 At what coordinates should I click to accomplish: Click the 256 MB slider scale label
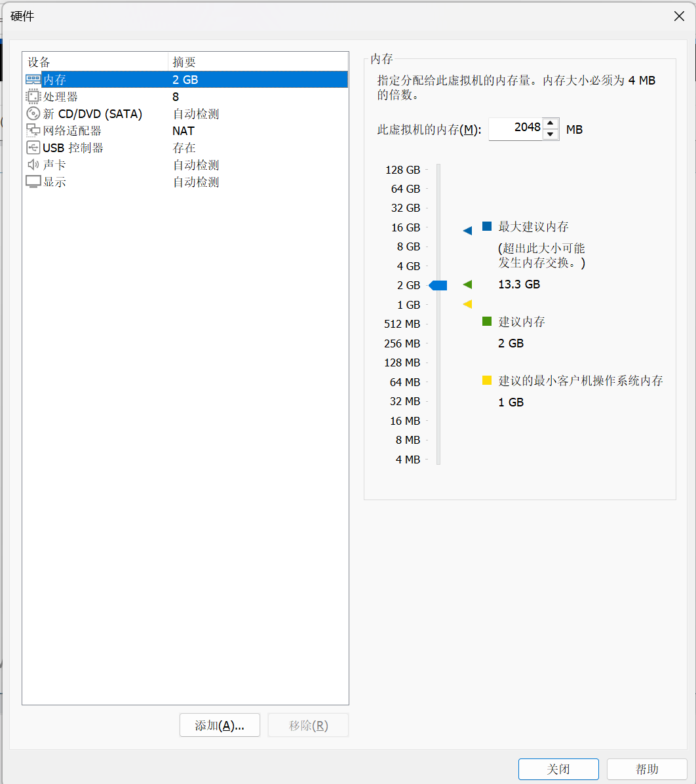pyautogui.click(x=402, y=343)
